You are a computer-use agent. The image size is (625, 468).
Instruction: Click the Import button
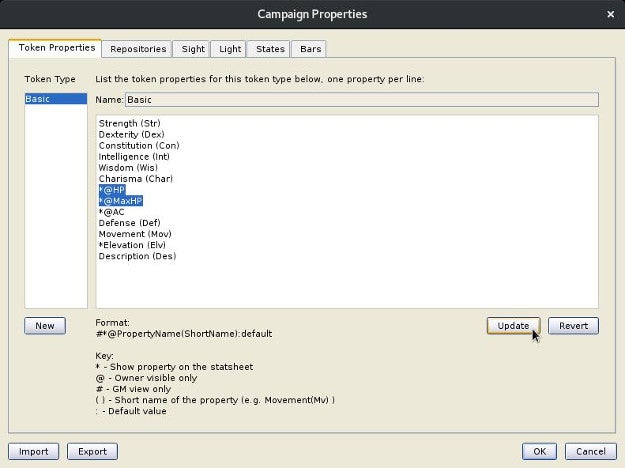coord(34,451)
